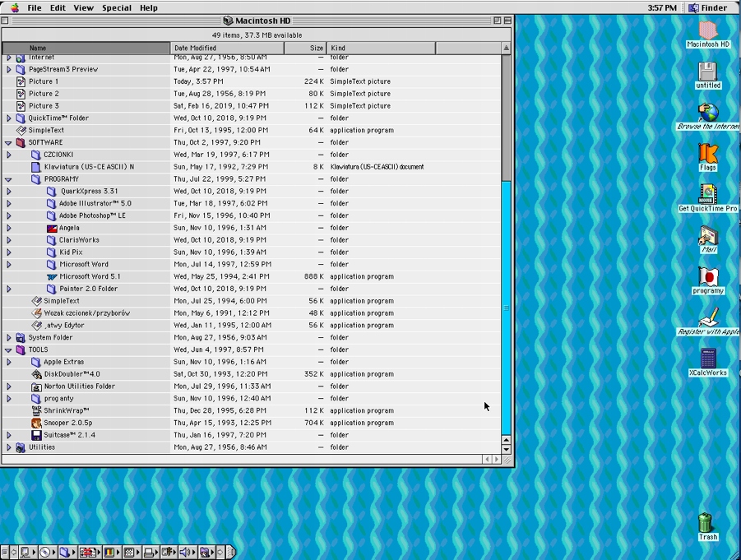The width and height of the screenshot is (741, 560).
Task: Select the "prog anty" folder name
Action: (58, 398)
